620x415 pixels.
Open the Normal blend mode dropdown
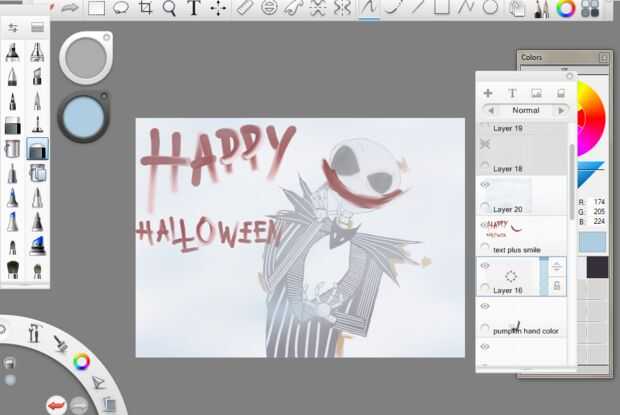point(525,110)
